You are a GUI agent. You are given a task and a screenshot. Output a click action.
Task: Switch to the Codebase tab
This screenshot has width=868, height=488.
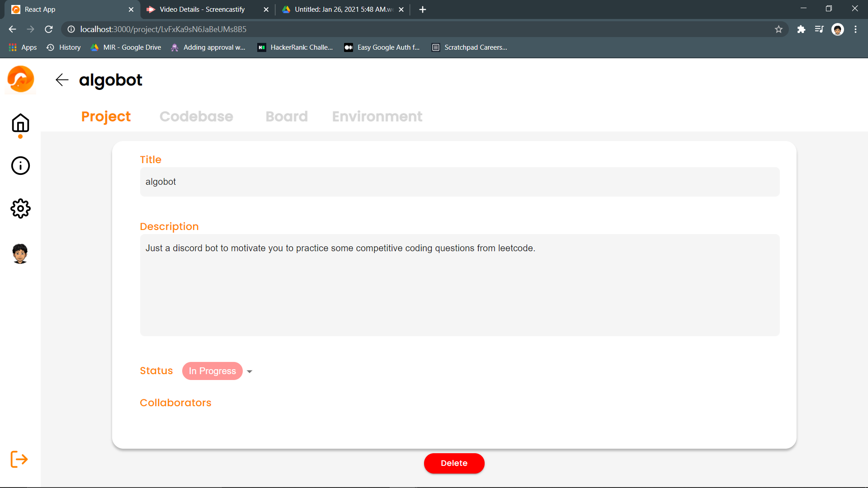pyautogui.click(x=196, y=117)
